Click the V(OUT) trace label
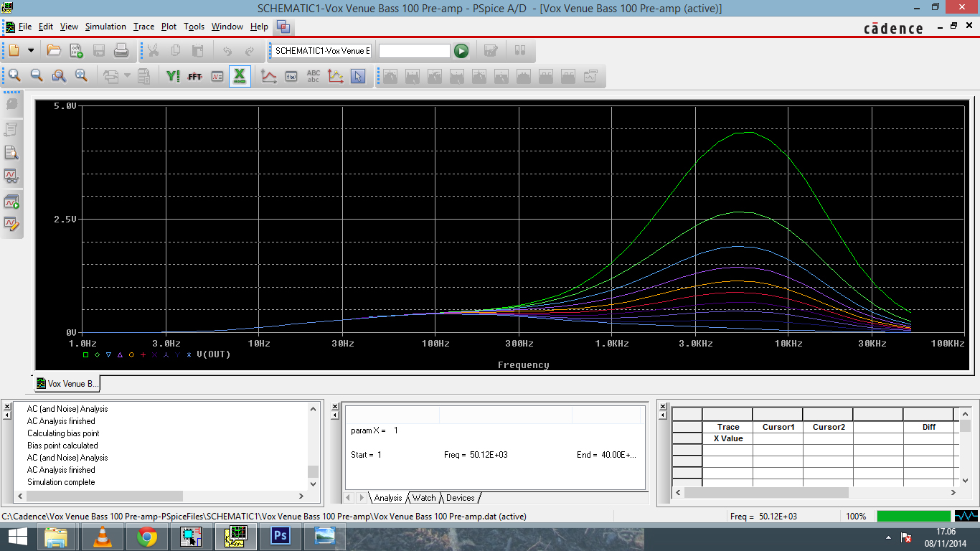980x551 pixels. click(213, 354)
